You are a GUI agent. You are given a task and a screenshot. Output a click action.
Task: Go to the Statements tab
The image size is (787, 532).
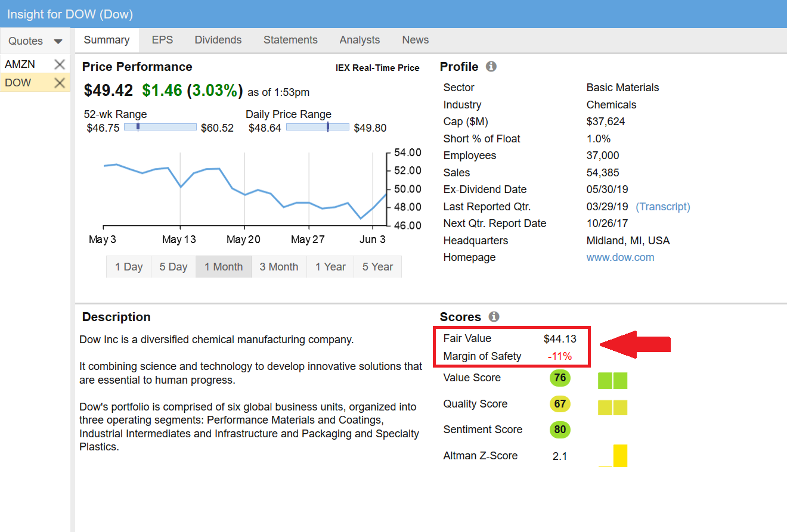pyautogui.click(x=290, y=40)
